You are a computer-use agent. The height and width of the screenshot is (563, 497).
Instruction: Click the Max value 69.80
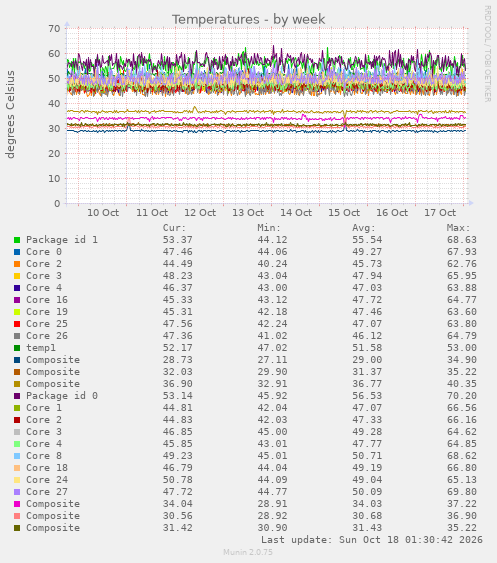(x=462, y=492)
